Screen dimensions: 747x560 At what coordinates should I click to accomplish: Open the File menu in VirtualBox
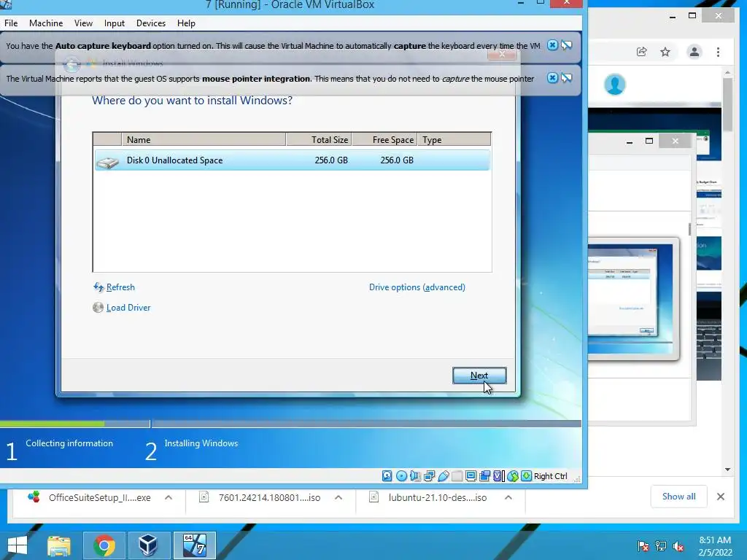11,23
